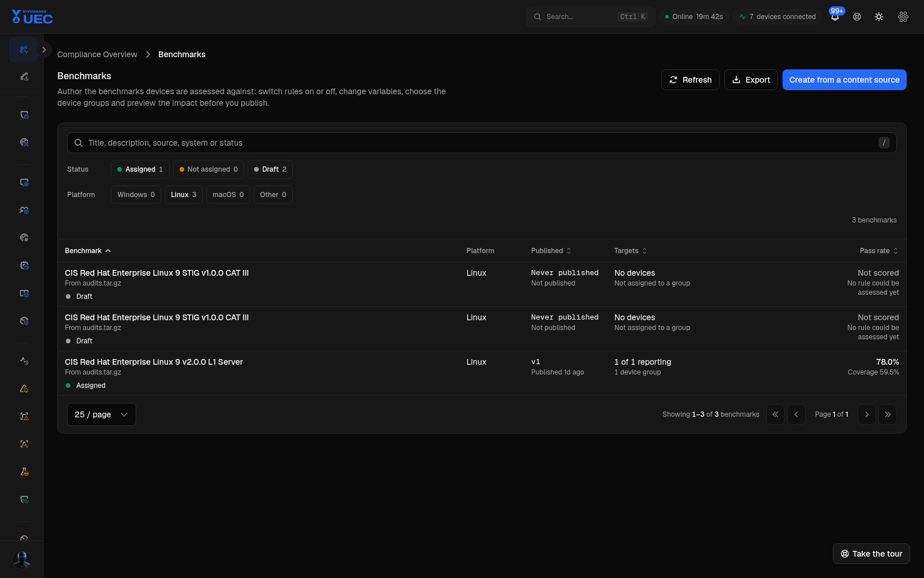Open the chip with folder sidebar icon
The image size is (924, 578).
pyautogui.click(x=24, y=265)
